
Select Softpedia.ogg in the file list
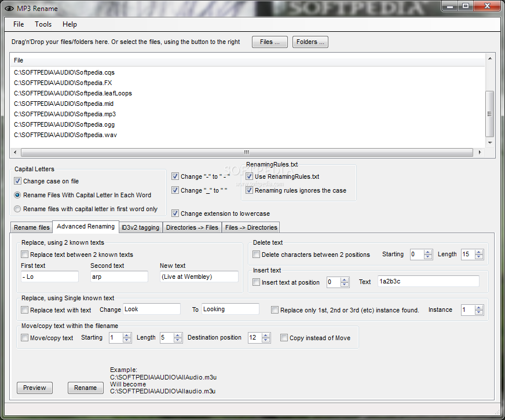pos(64,124)
